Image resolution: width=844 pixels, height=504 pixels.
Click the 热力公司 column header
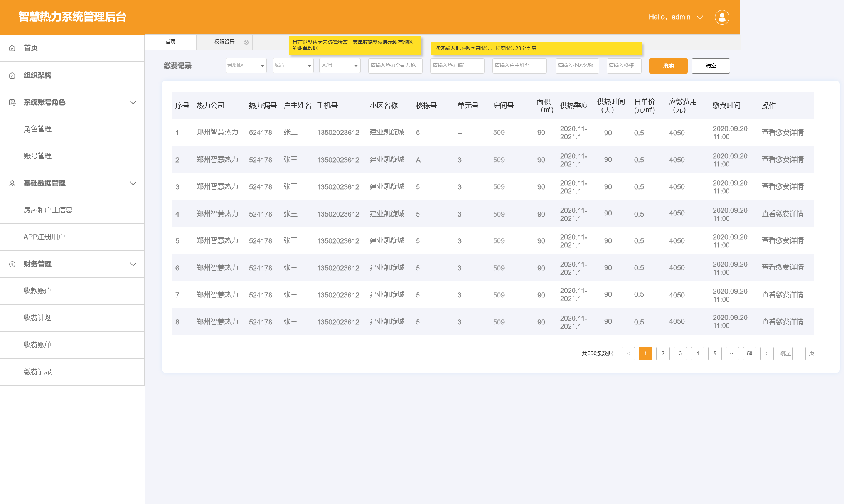click(x=210, y=106)
